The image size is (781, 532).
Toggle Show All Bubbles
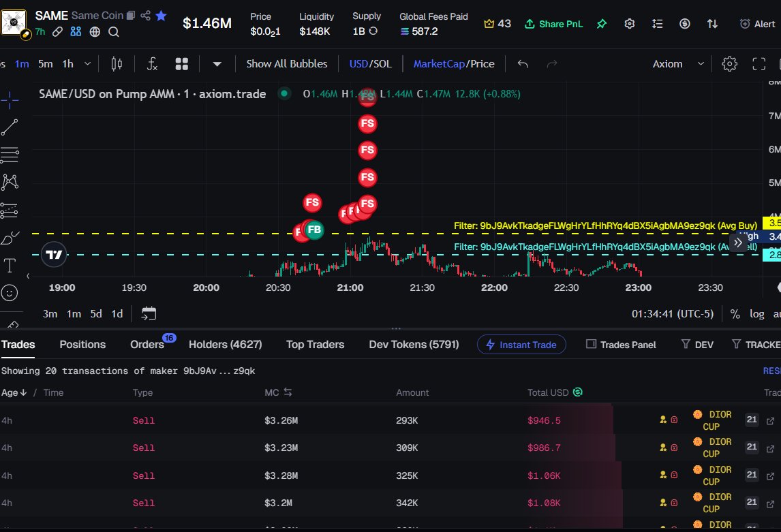pos(287,64)
